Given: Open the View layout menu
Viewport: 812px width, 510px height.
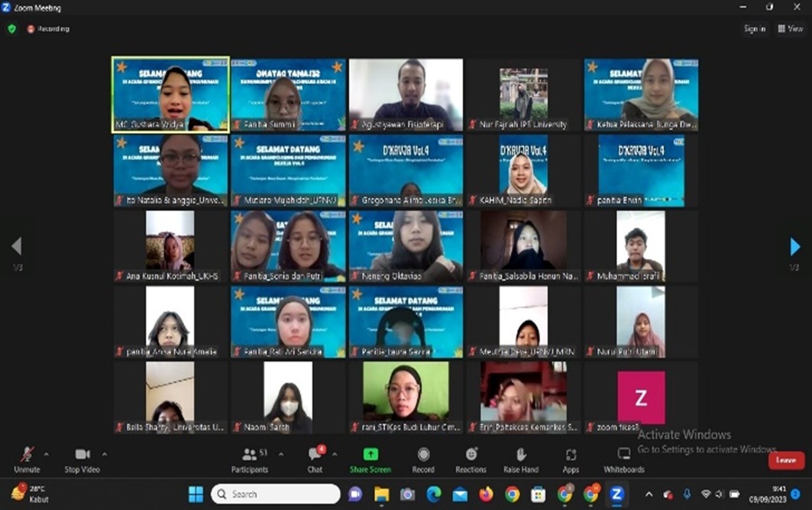Looking at the screenshot, I should (791, 29).
